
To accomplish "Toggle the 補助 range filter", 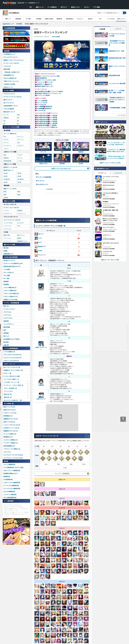I will pyautogui.click(x=71, y=464).
